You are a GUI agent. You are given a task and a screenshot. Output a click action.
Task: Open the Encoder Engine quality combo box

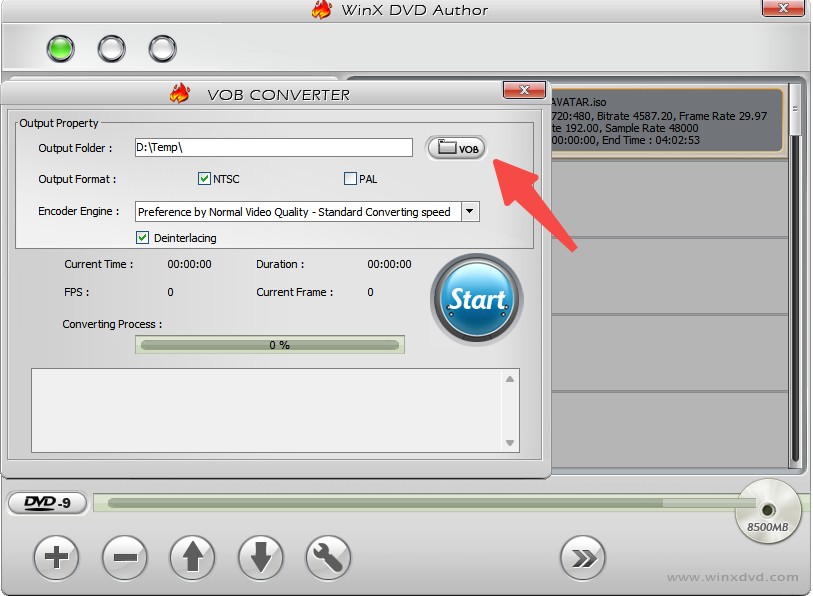(x=297, y=212)
